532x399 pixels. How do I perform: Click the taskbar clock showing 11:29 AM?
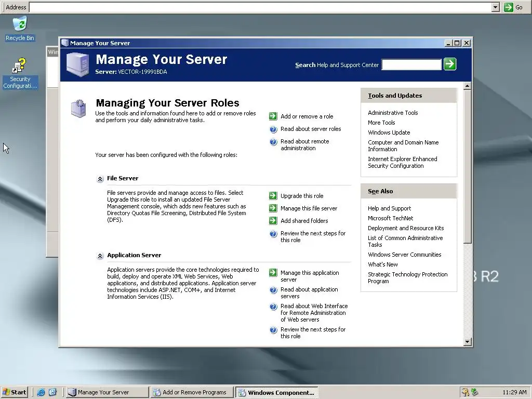tap(514, 392)
